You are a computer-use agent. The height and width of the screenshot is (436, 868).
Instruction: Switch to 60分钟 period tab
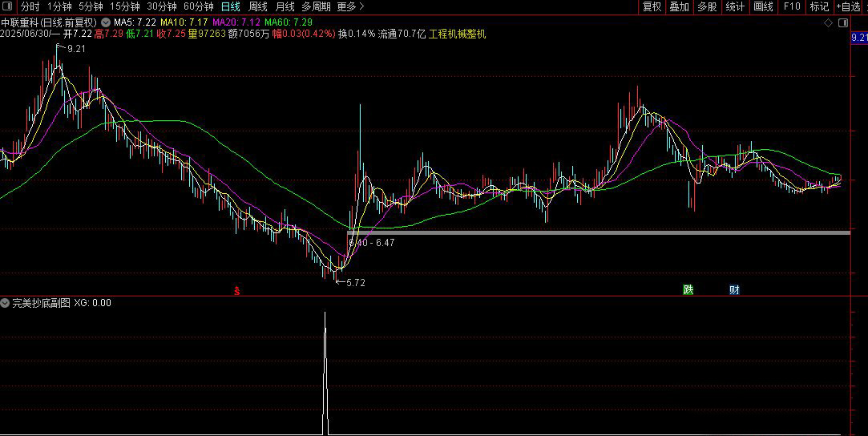pyautogui.click(x=199, y=6)
